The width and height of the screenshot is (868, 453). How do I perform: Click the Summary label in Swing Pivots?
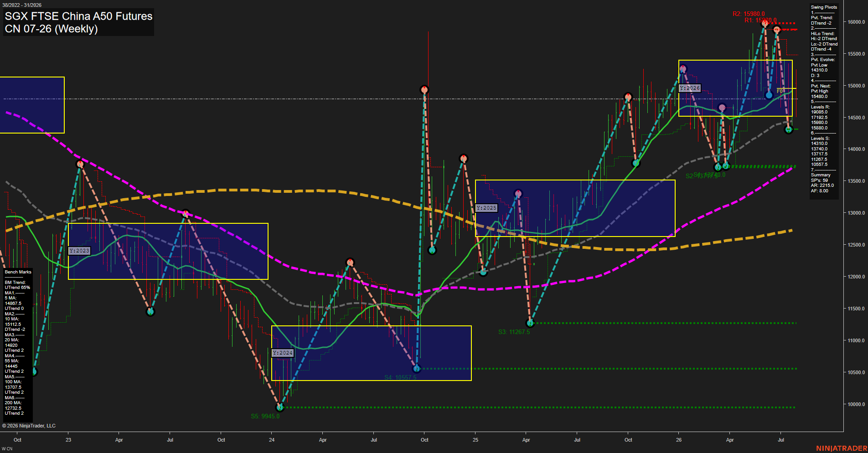tap(821, 175)
